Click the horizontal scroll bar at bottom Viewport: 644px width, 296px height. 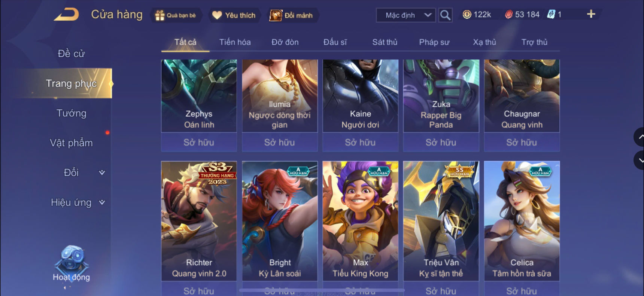click(322, 290)
